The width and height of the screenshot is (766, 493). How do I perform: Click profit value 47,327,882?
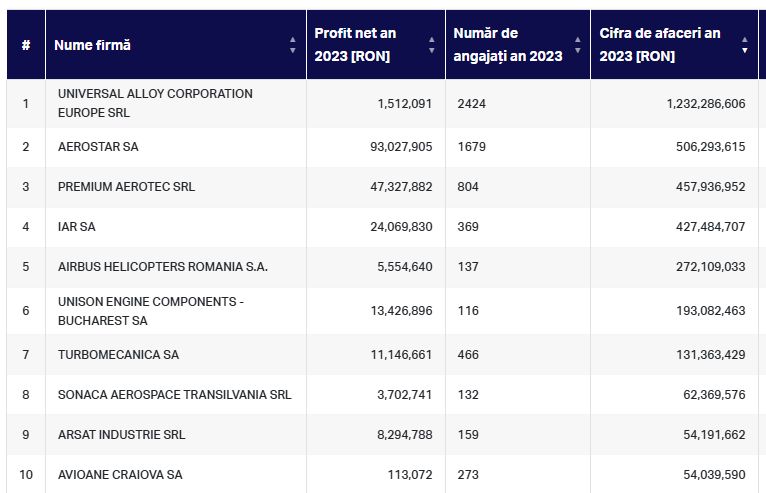[x=401, y=187]
